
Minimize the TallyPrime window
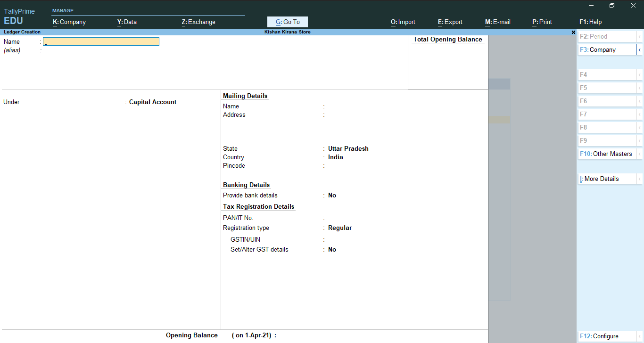(592, 6)
